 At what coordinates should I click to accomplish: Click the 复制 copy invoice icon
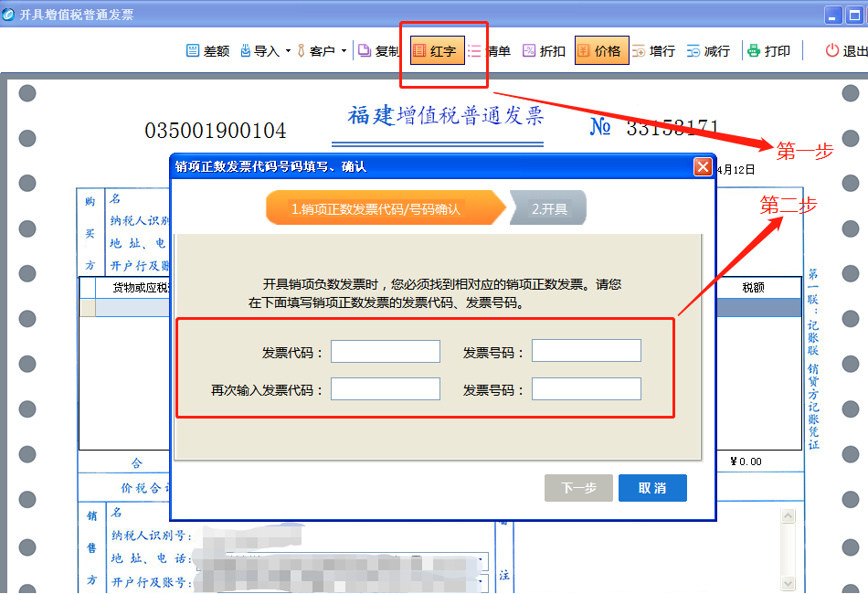pos(377,51)
